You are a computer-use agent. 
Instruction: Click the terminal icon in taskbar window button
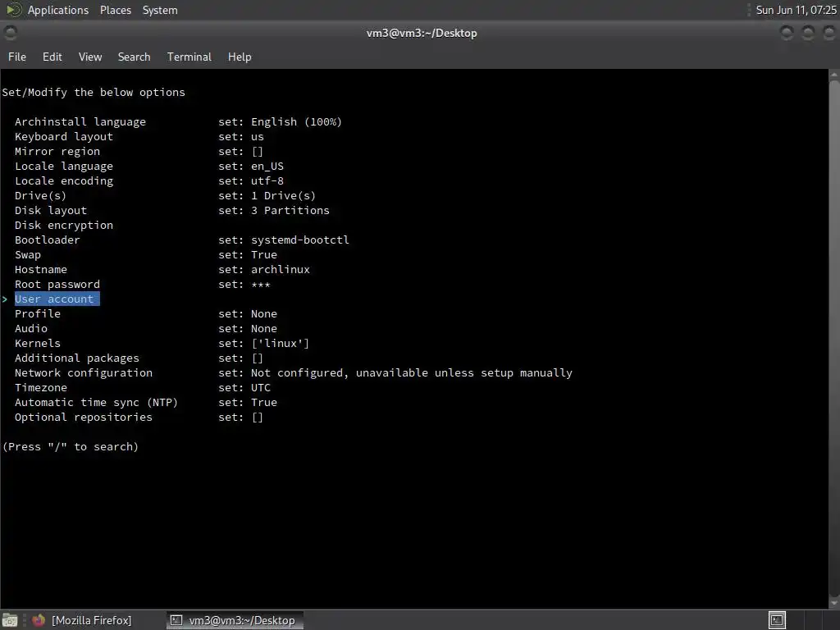point(176,620)
